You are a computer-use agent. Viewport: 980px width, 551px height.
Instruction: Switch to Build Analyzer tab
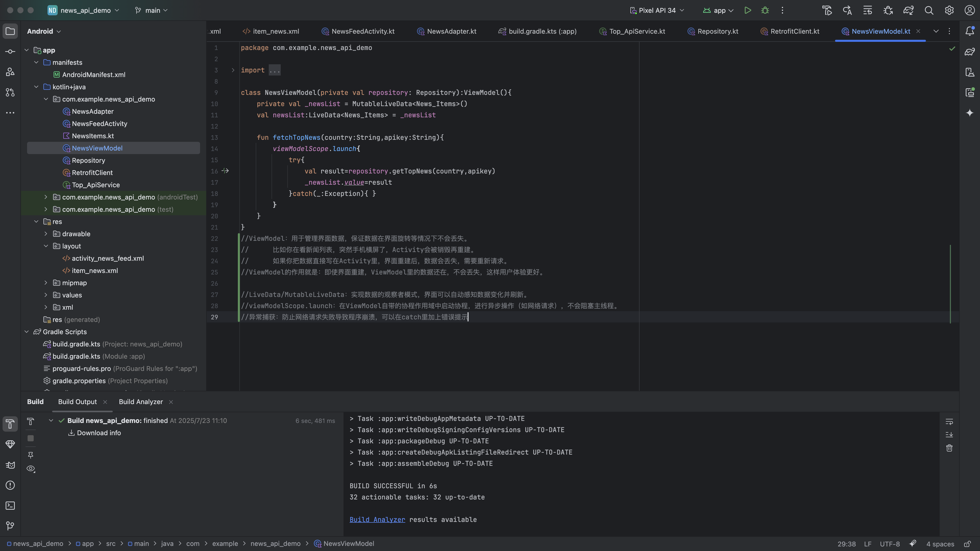pyautogui.click(x=141, y=402)
